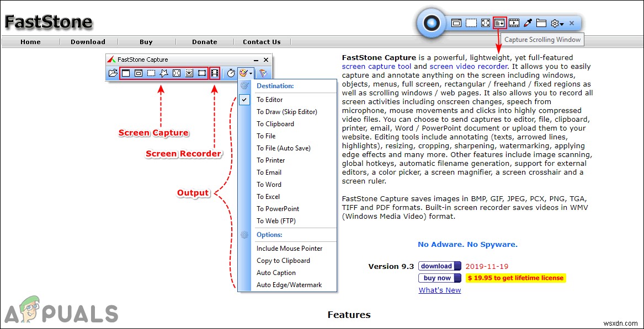Image resolution: width=644 pixels, height=329 pixels.
Task: Click the round blue lens button on floating toolbar
Action: [430, 23]
